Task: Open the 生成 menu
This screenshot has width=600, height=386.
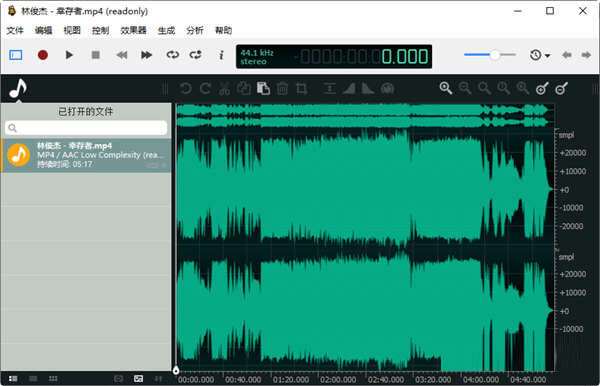Action: coord(166,30)
